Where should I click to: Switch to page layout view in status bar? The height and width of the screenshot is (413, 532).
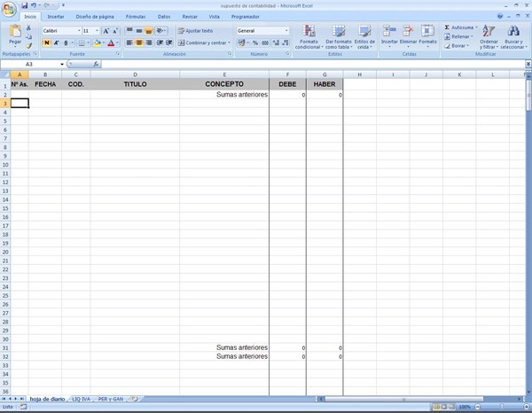pyautogui.click(x=444, y=407)
